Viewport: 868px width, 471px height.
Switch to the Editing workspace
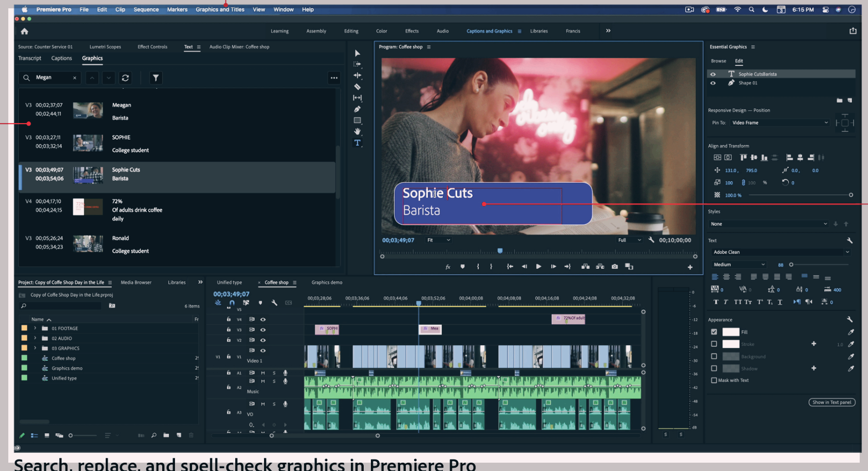coord(351,31)
